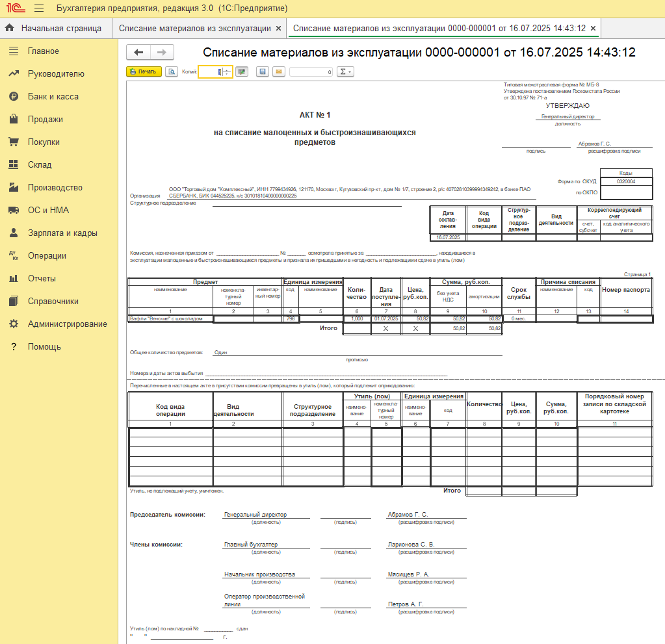Click the Отчеты bar chart icon
Viewport: 665px width, 644px height.
(14, 279)
